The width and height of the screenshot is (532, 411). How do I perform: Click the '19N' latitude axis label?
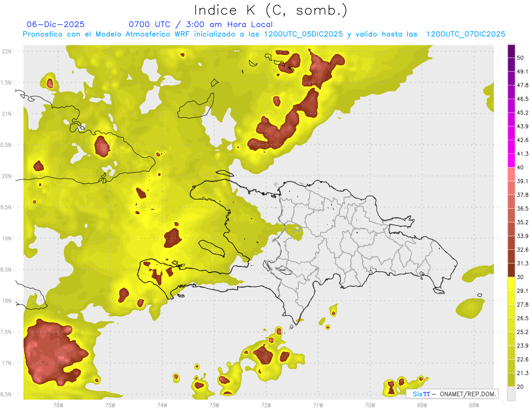[x=7, y=239]
